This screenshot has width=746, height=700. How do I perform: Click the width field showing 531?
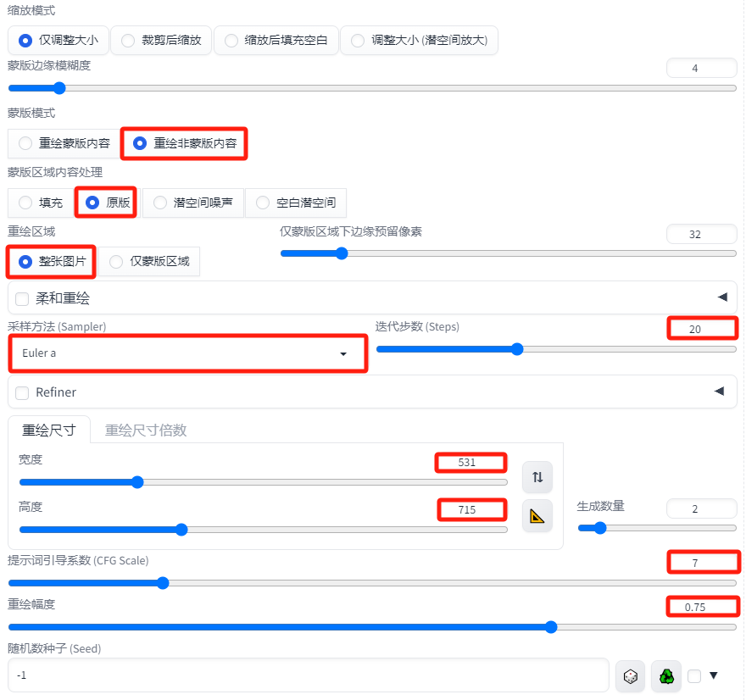[471, 462]
